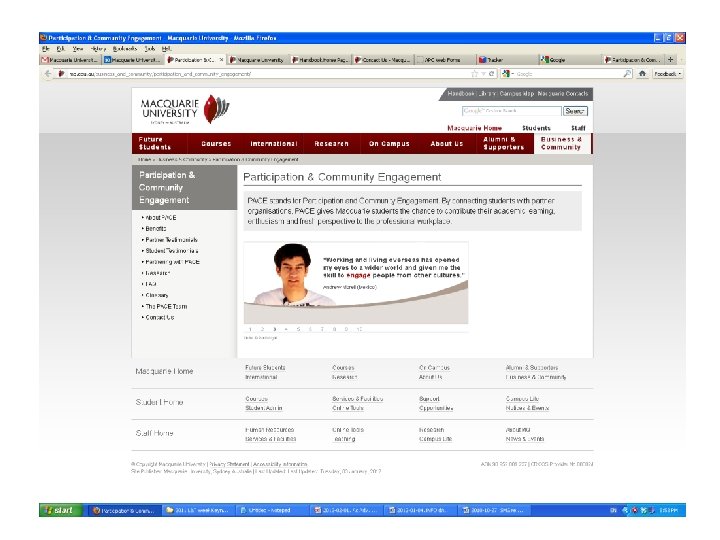720x540 pixels.
Task: Click the Students top link
Action: (536, 128)
